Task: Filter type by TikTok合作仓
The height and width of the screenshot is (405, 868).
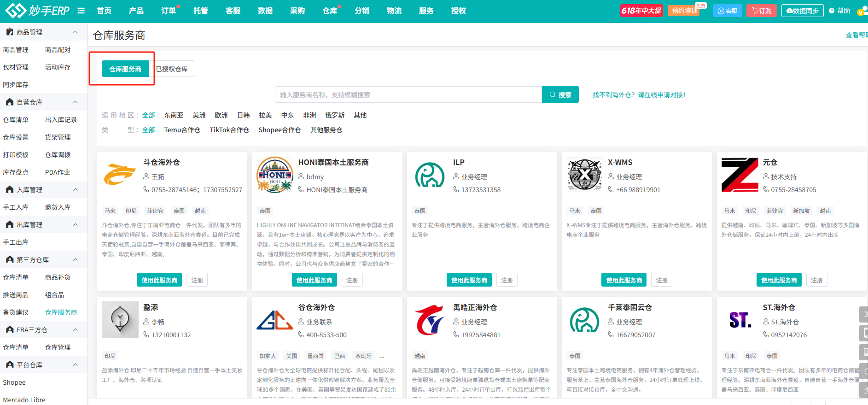Action: pyautogui.click(x=229, y=129)
